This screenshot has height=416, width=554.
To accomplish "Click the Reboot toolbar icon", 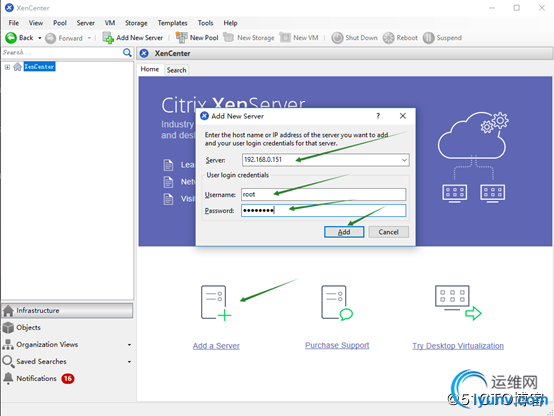I will pyautogui.click(x=388, y=38).
